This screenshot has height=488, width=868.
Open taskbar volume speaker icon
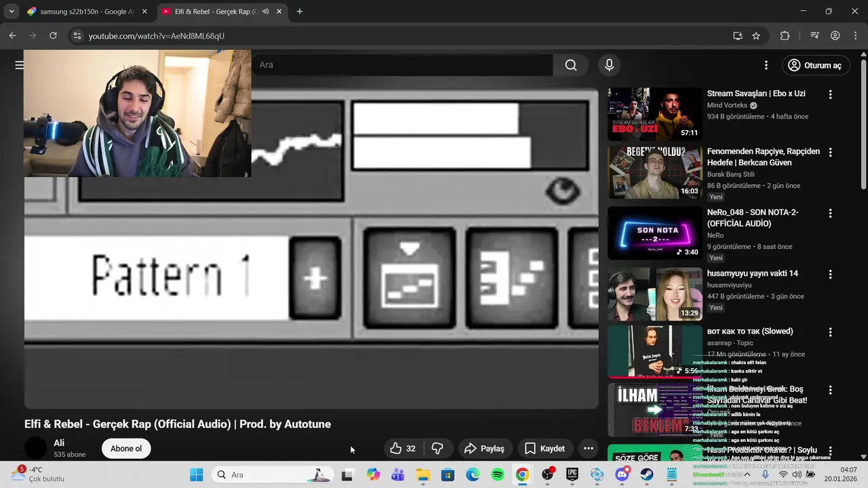797,475
